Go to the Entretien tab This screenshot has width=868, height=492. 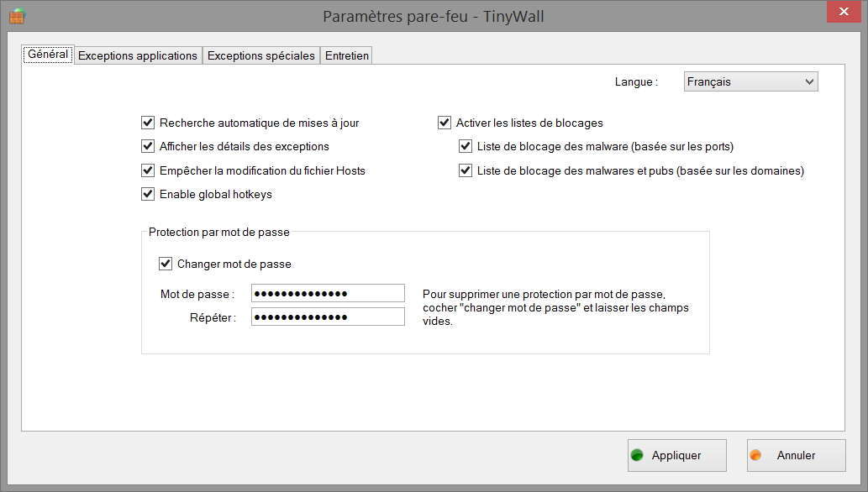coord(346,55)
